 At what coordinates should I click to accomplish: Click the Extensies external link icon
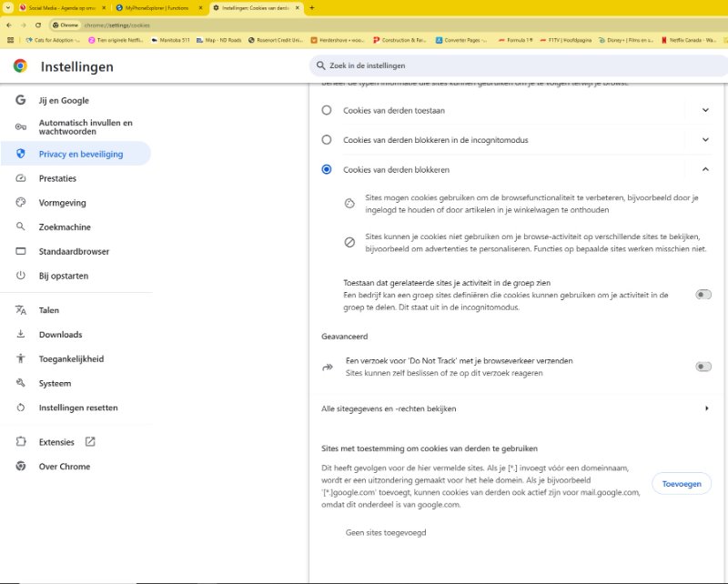click(x=90, y=441)
